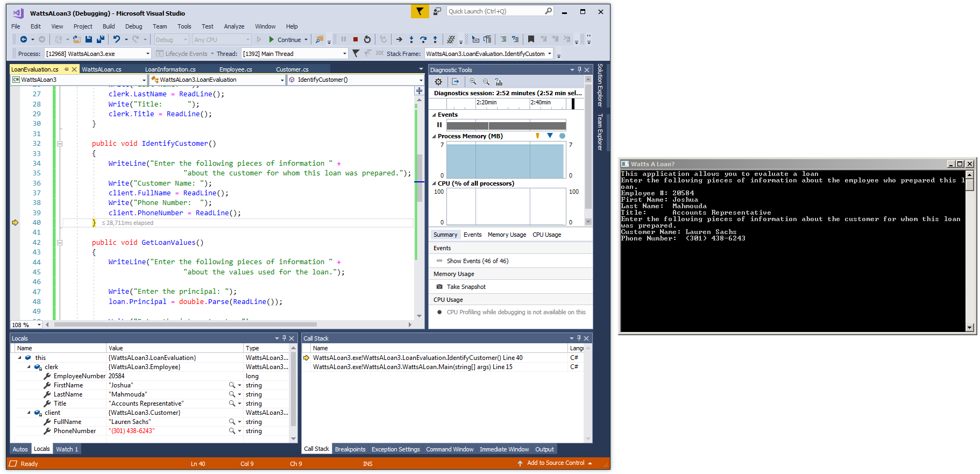Open the WattsALoan3.LoanEvaluation class dropdown

click(217, 80)
